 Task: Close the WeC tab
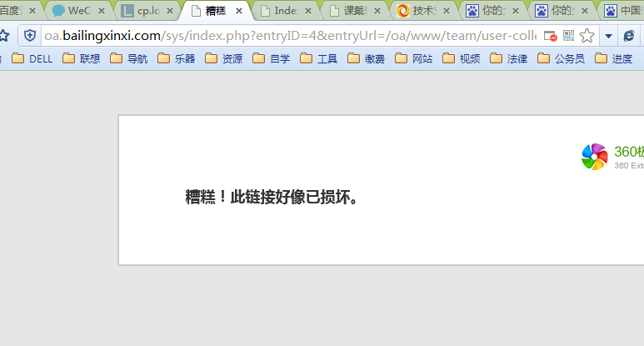click(x=102, y=11)
